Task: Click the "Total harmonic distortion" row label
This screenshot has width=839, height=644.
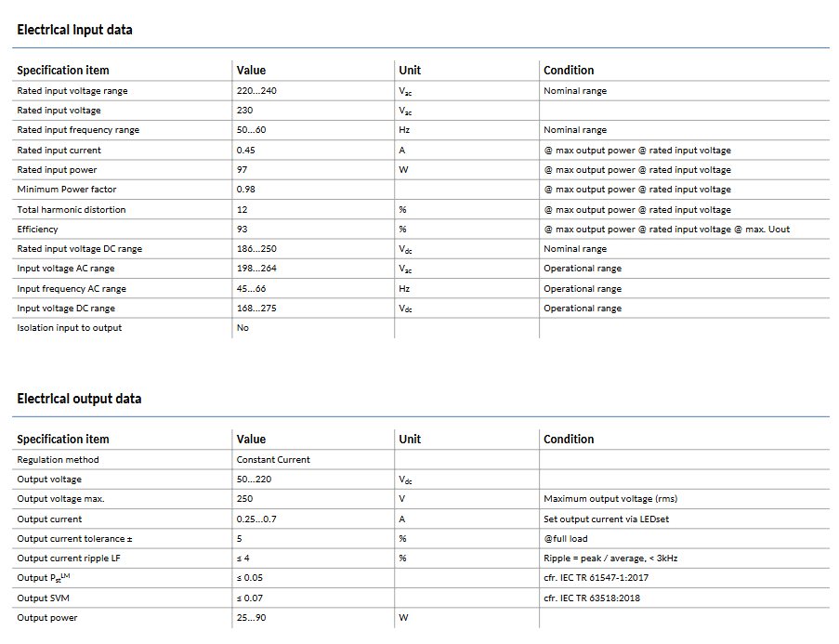Action: point(72,209)
